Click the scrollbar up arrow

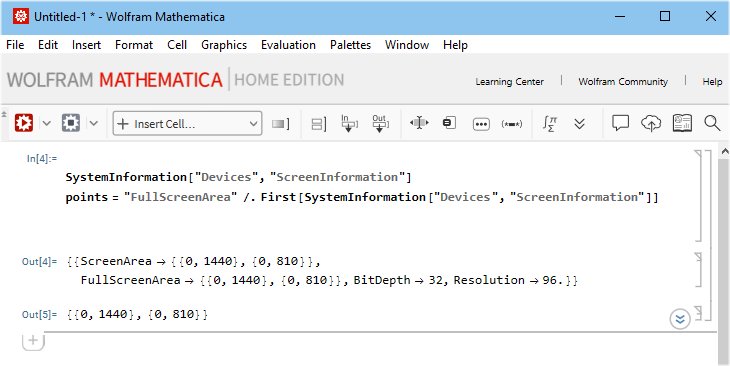724,151
